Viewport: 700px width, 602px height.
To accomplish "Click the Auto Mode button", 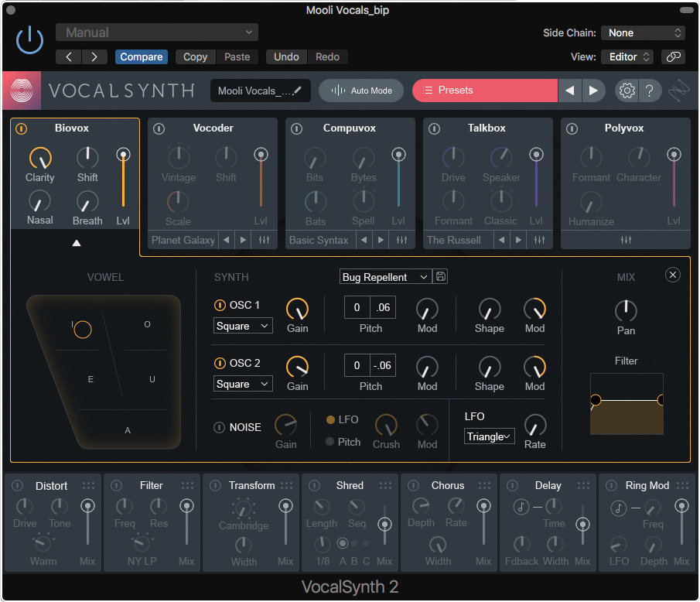I will pos(361,91).
